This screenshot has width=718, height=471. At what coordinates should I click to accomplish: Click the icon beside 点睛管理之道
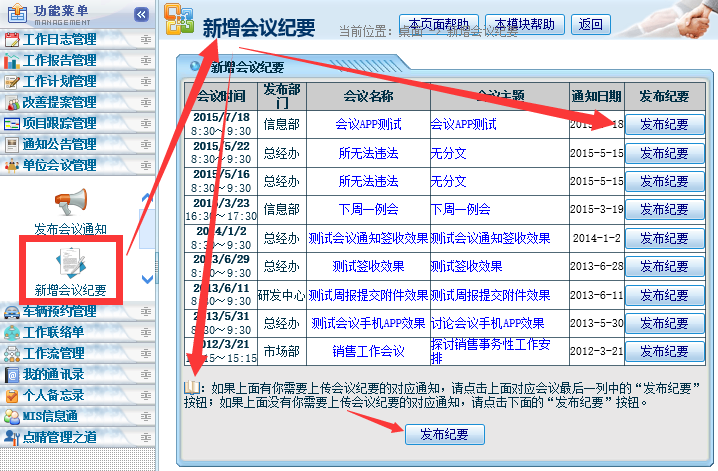pyautogui.click(x=12, y=437)
